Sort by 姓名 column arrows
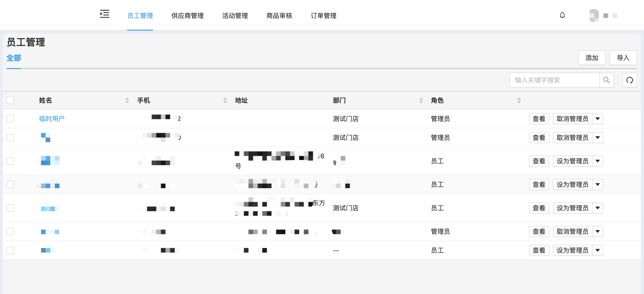The width and height of the screenshot is (644, 294). (x=127, y=100)
